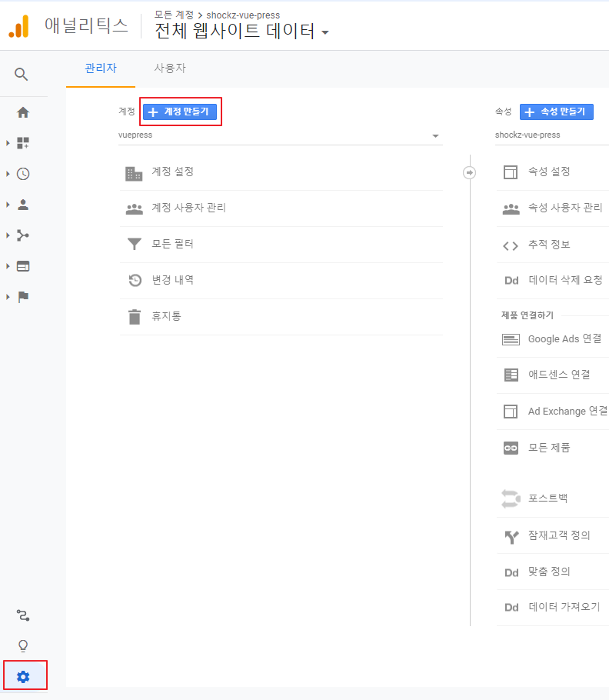Click the trash can icon for 휴지통

tap(135, 316)
